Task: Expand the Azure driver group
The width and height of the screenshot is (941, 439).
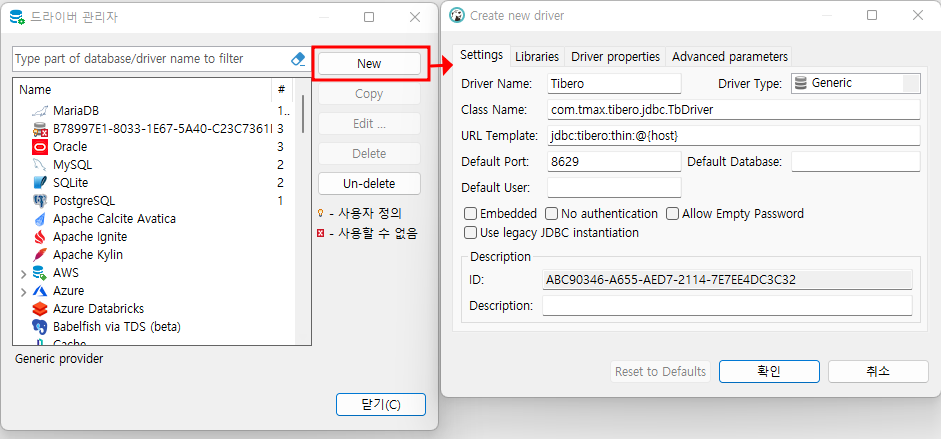Action: pos(24,292)
